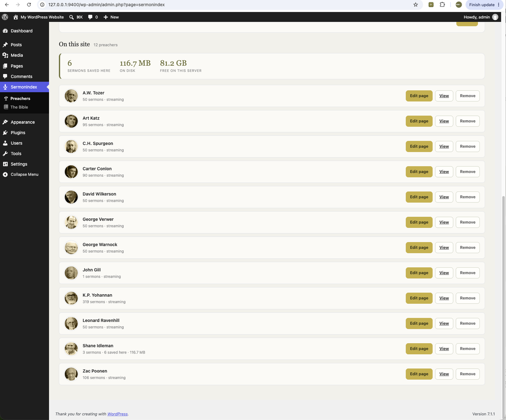Open the Dashboard menu item
This screenshot has height=420, width=506.
point(22,31)
